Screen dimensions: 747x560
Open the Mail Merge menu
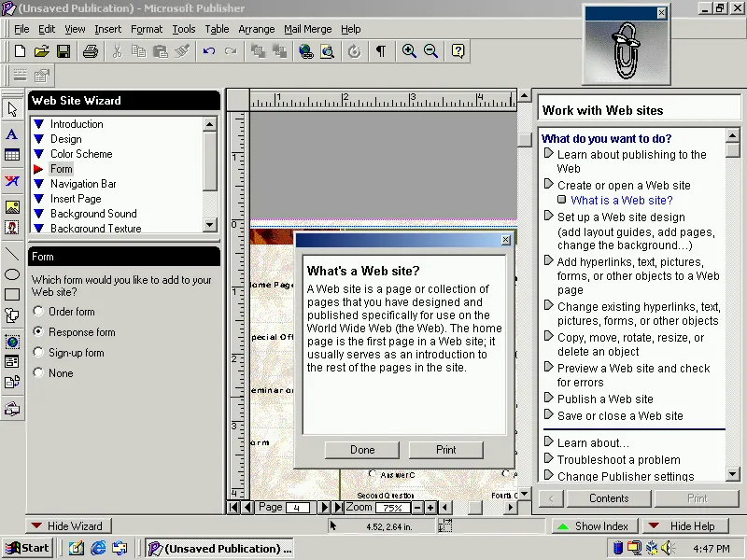point(307,29)
